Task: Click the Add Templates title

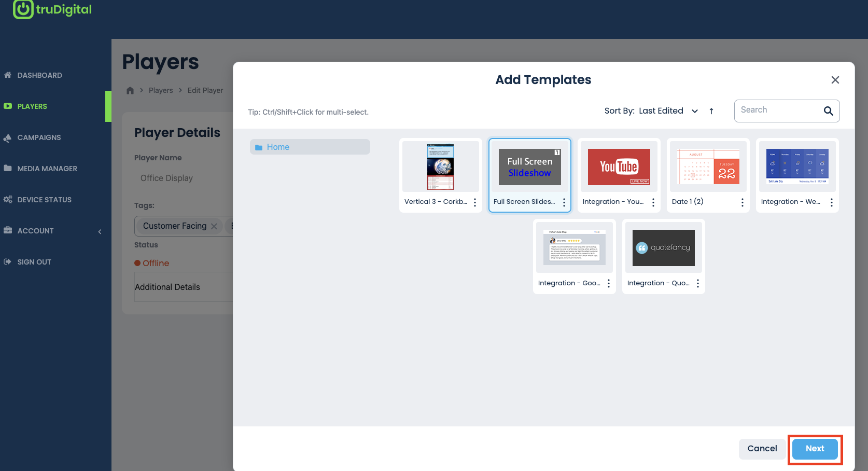Action: [x=543, y=80]
